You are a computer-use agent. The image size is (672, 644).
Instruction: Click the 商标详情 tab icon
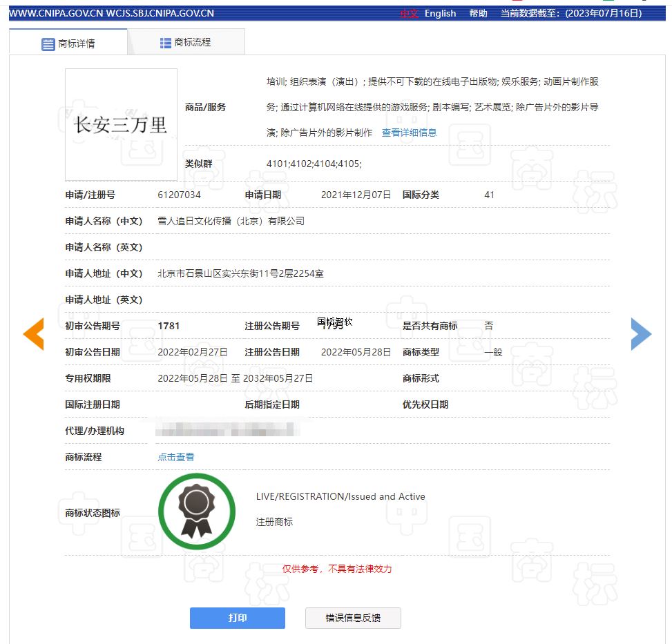(x=48, y=44)
